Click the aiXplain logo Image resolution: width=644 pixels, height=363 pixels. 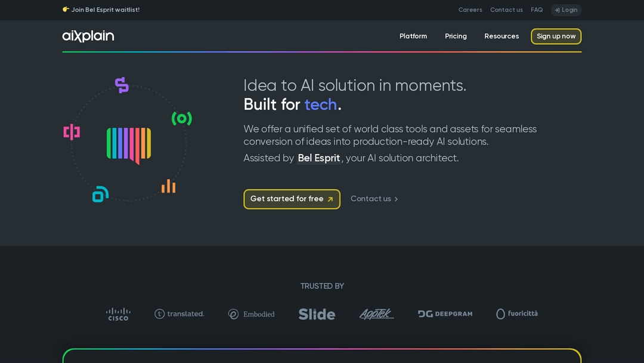[x=88, y=36]
